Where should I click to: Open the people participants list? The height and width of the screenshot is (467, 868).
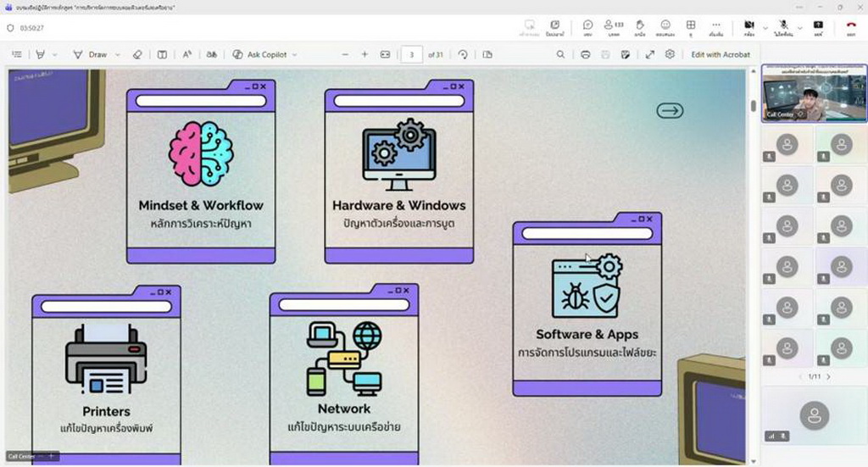(x=613, y=26)
